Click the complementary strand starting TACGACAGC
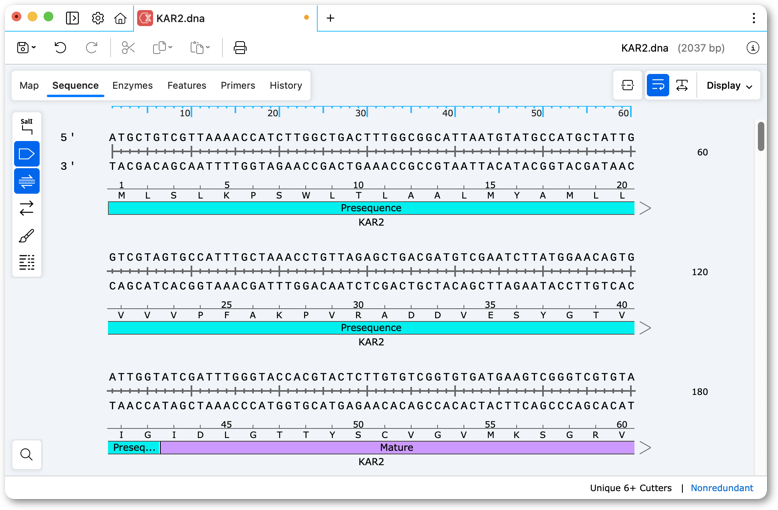The width and height of the screenshot is (778, 510). [x=372, y=166]
